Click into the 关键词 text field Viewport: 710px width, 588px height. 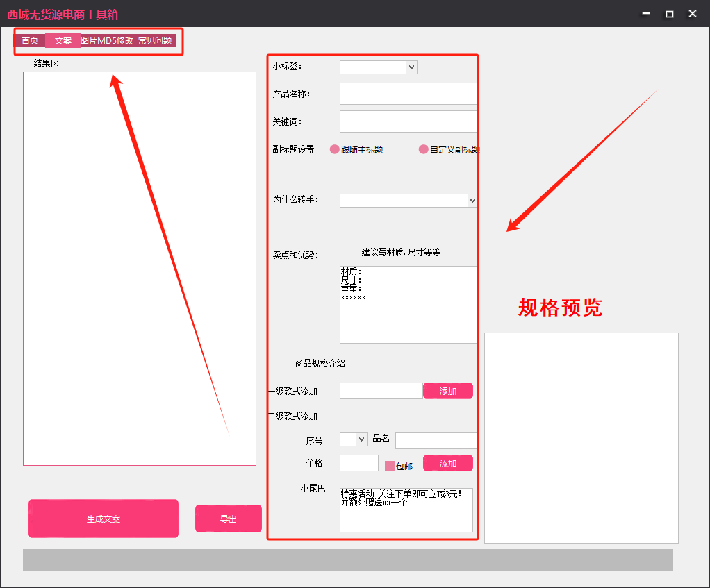point(408,121)
